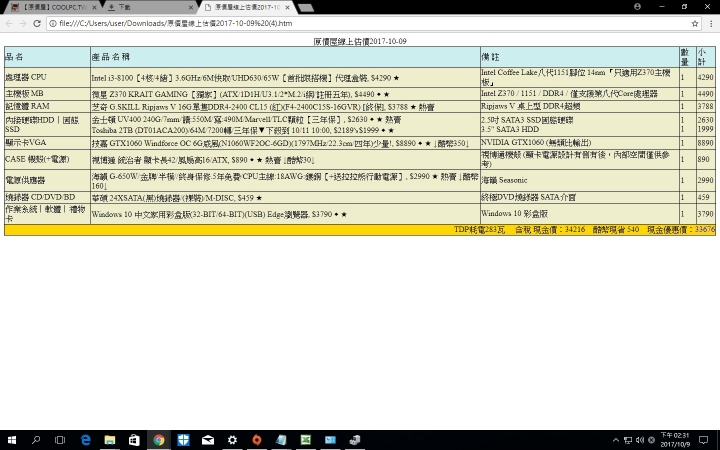This screenshot has width=720, height=450.
Task: Open the notepad-like app on taskbar
Action: [x=281, y=440]
